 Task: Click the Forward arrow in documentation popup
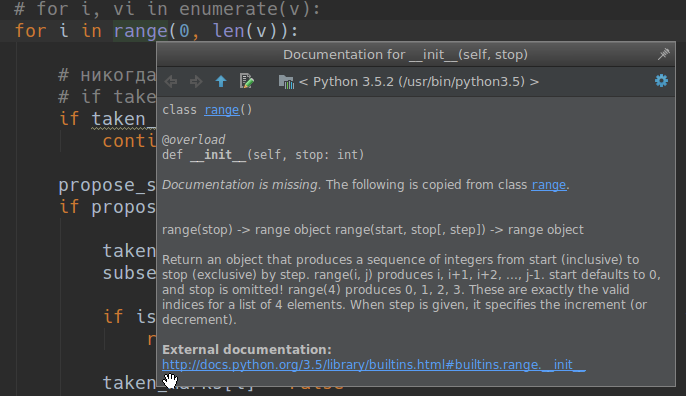(196, 81)
